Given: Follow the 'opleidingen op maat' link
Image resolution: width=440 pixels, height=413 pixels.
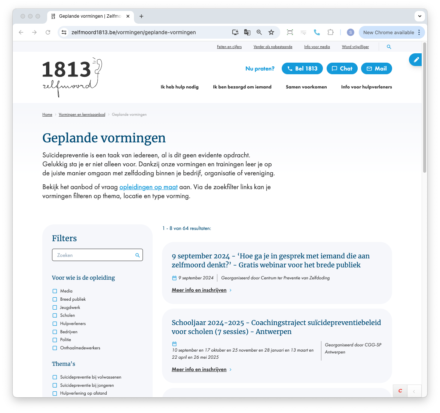Looking at the screenshot, I should pos(149,187).
